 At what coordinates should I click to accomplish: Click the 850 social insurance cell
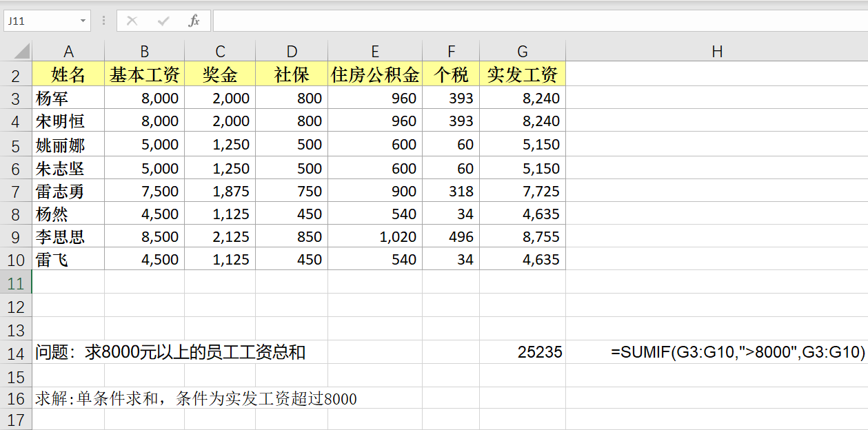click(x=292, y=236)
